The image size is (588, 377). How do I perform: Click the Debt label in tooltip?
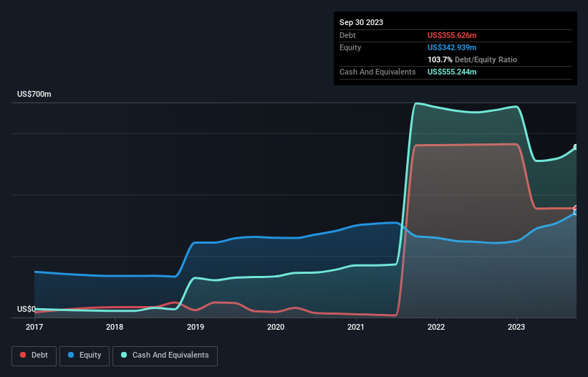[347, 35]
